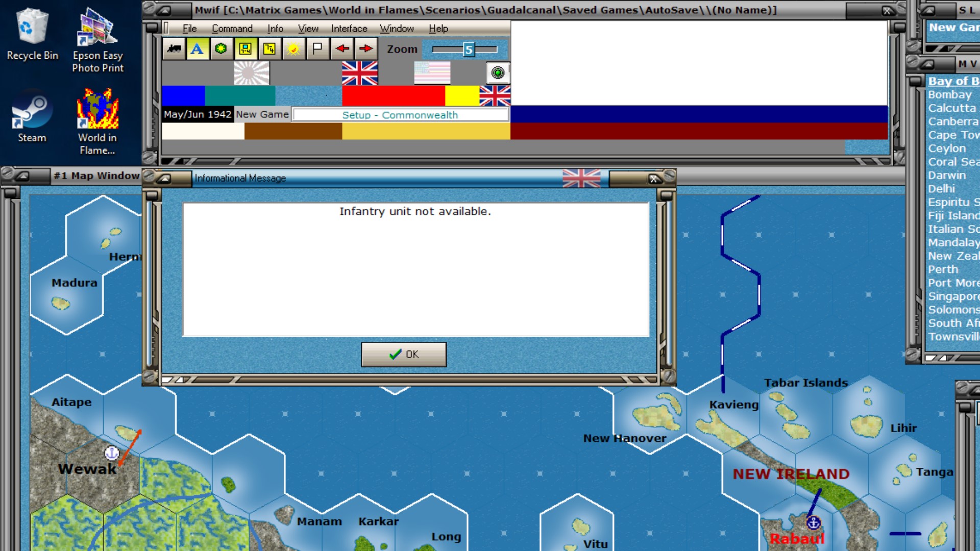Screen dimensions: 980x551
Task: Click the train icon in the toolbar
Action: pos(174,49)
